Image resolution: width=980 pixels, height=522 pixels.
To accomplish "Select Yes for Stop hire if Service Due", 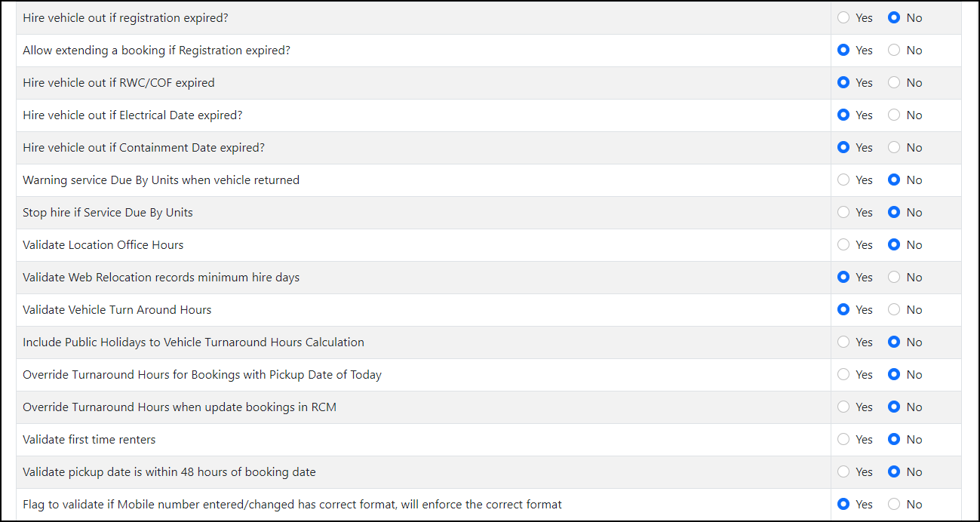I will click(x=843, y=212).
